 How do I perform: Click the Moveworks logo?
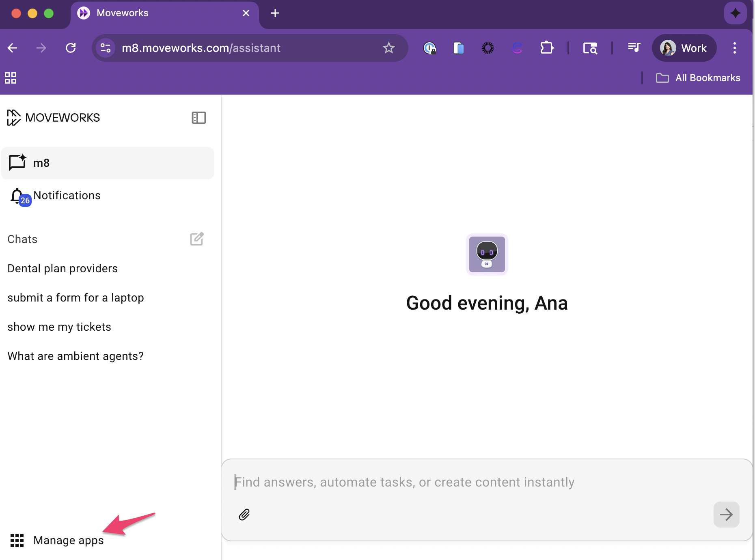[x=53, y=118]
